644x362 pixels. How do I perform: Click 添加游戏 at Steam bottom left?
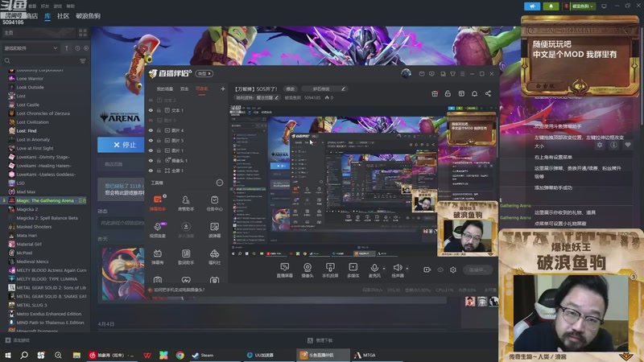(x=18, y=340)
